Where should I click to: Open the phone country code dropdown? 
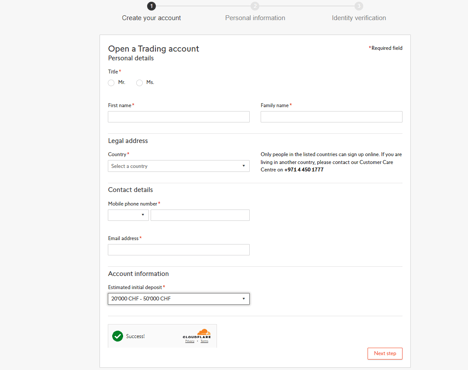[128, 215]
